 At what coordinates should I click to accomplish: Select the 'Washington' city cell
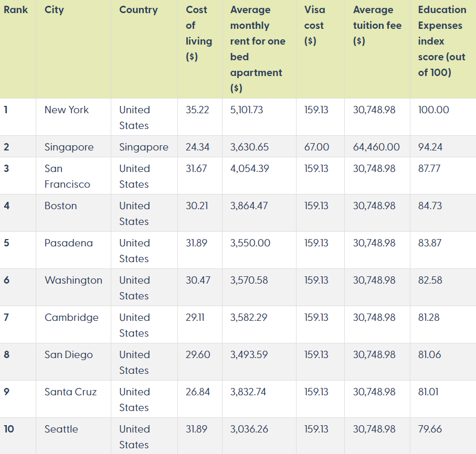coord(73,280)
